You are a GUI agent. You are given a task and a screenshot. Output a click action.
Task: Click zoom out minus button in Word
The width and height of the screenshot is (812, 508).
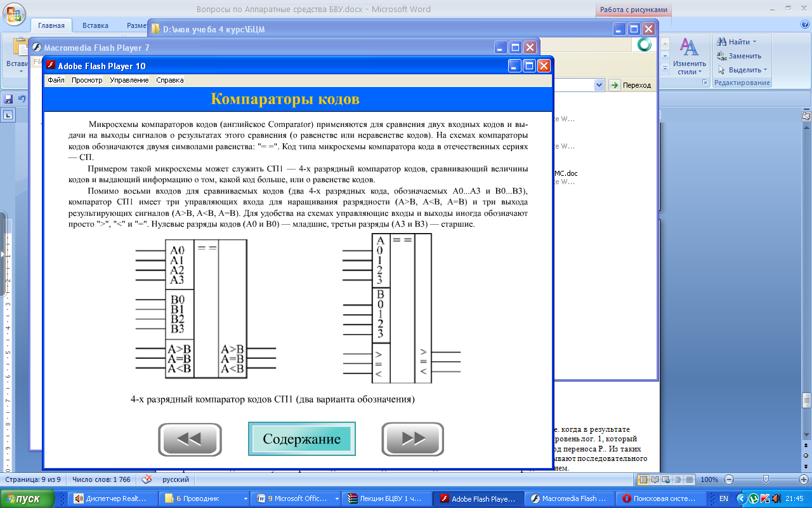tap(729, 479)
